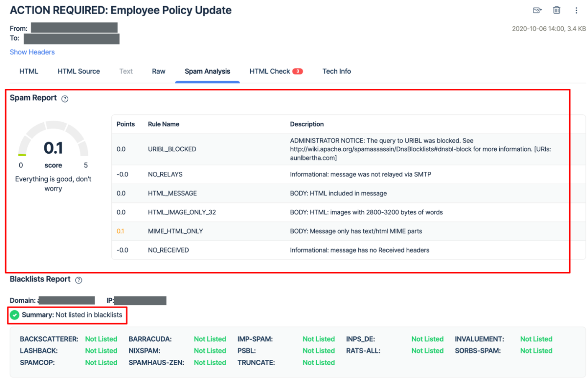588x392 pixels.
Task: Click help icon beside Blacklists Report
Action: pyautogui.click(x=79, y=280)
